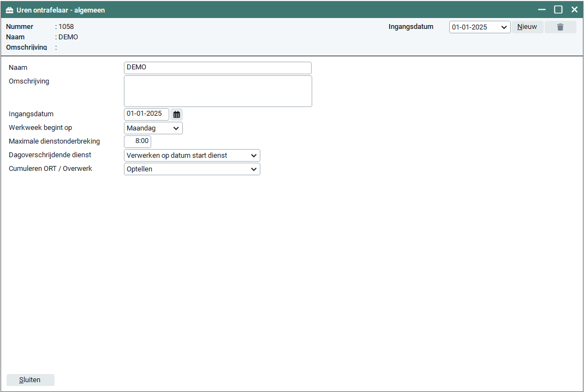Open the calendar picker next to Ingangsdatum

coord(176,114)
